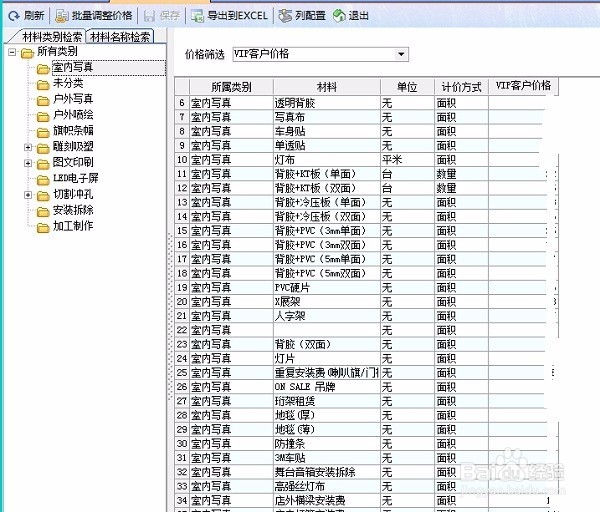Select 户外喷绘 tree label
The height and width of the screenshot is (512, 600).
point(73,115)
